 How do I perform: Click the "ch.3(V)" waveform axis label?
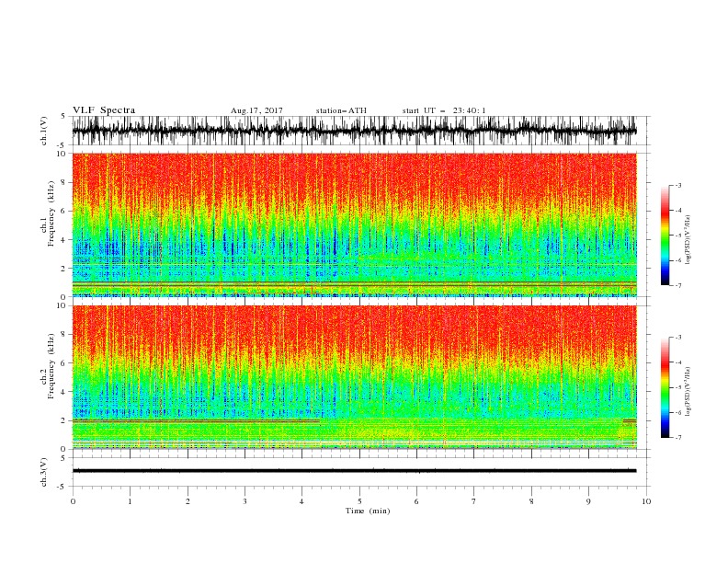click(44, 472)
